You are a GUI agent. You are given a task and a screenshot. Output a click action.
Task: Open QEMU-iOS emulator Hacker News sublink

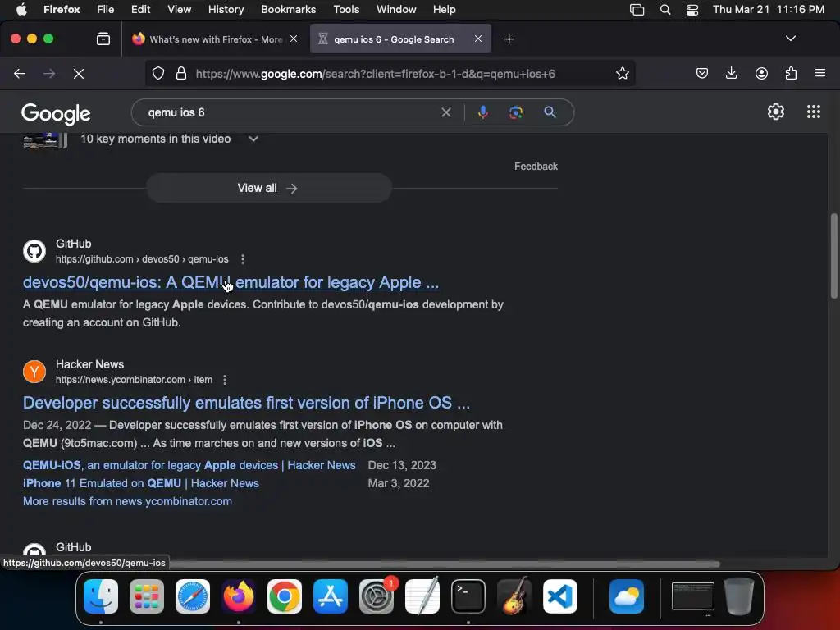189,465
